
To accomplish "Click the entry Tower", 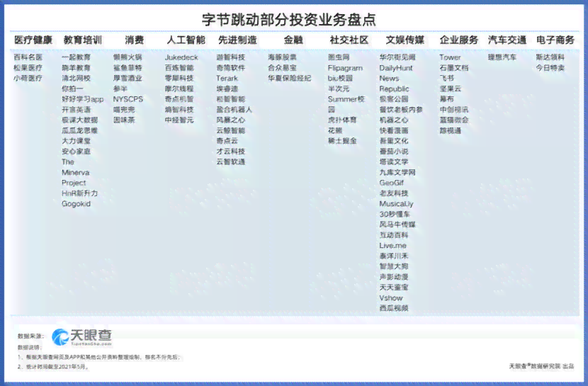I will (450, 57).
